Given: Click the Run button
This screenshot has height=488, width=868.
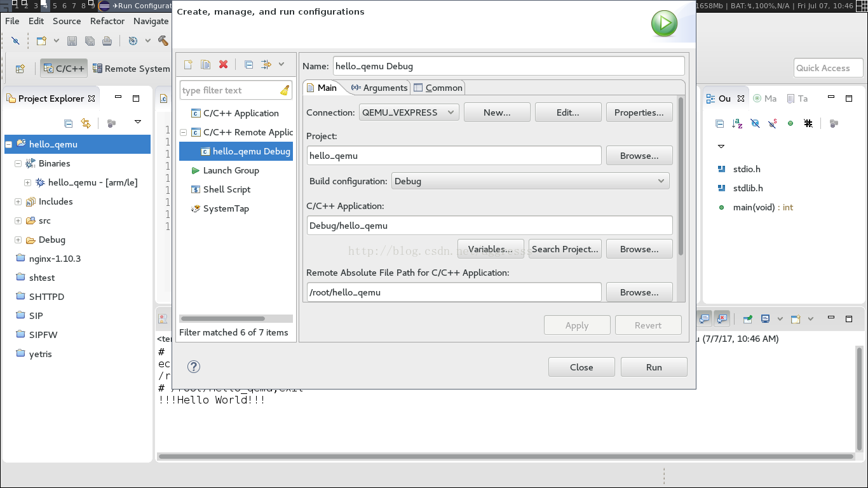Looking at the screenshot, I should pos(654,367).
